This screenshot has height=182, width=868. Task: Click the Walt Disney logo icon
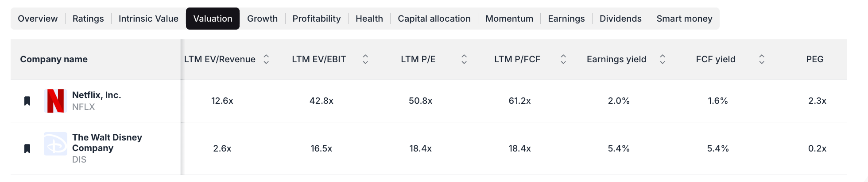(55, 144)
